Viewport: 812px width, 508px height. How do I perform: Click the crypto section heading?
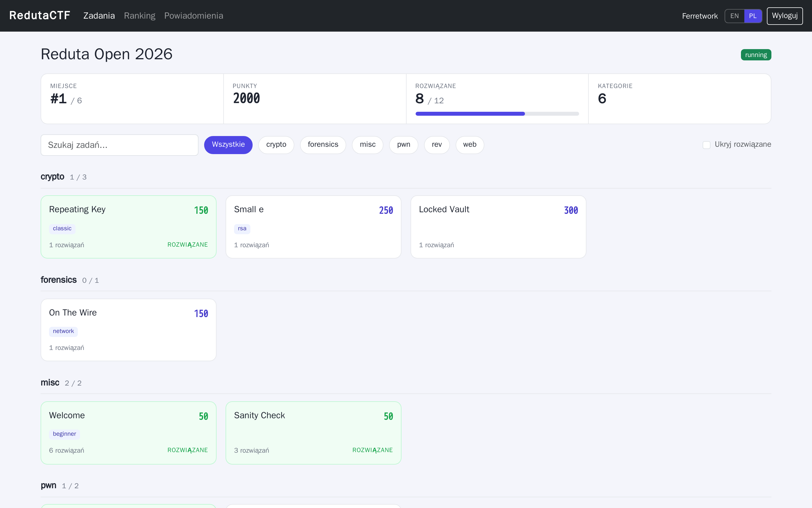(52, 177)
